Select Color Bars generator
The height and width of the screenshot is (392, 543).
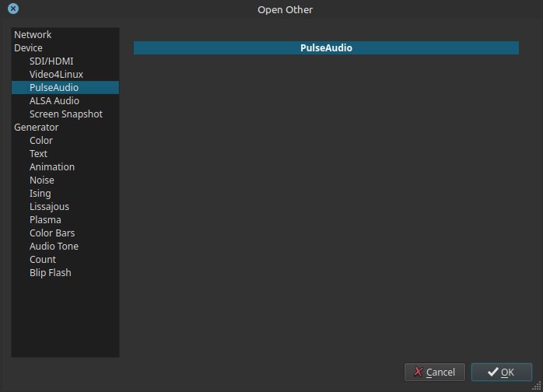coord(52,233)
